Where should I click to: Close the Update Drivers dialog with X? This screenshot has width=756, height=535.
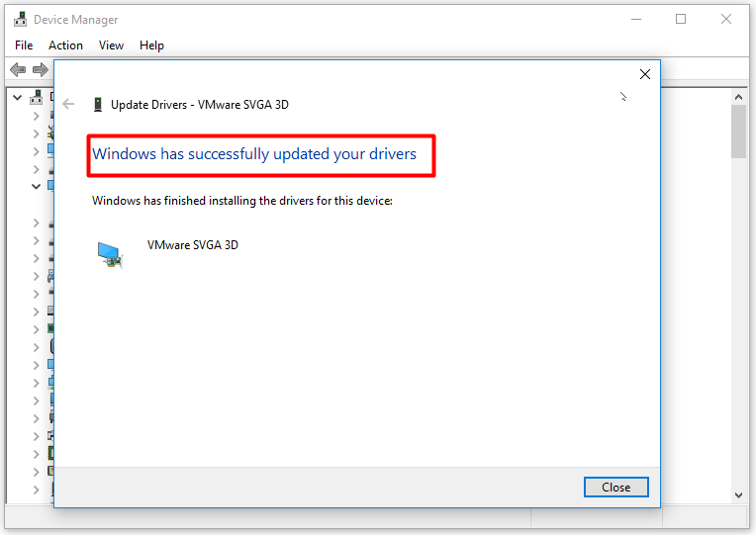pos(644,74)
